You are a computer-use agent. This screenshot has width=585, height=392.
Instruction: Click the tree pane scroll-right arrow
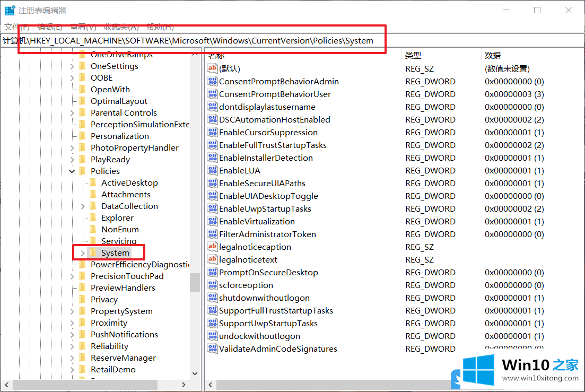184,385
